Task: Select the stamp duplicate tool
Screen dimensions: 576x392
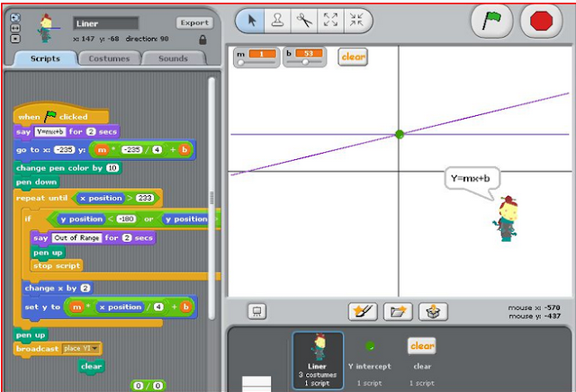Action: click(x=277, y=21)
